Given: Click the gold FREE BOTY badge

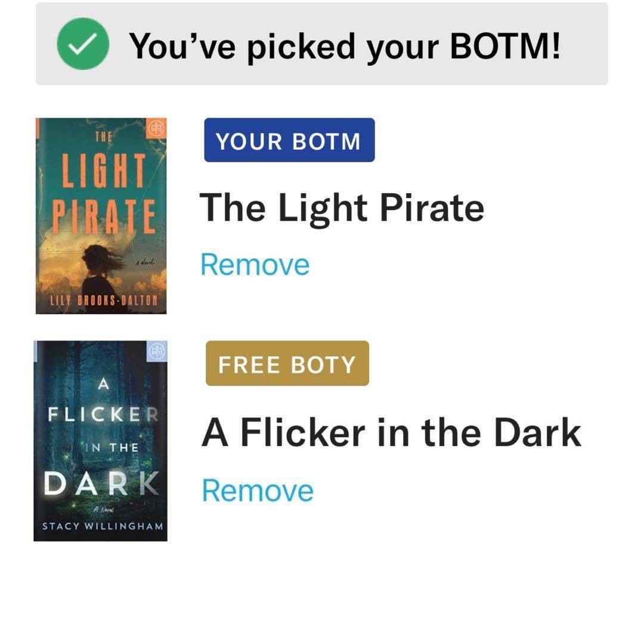Looking at the screenshot, I should pyautogui.click(x=287, y=364).
